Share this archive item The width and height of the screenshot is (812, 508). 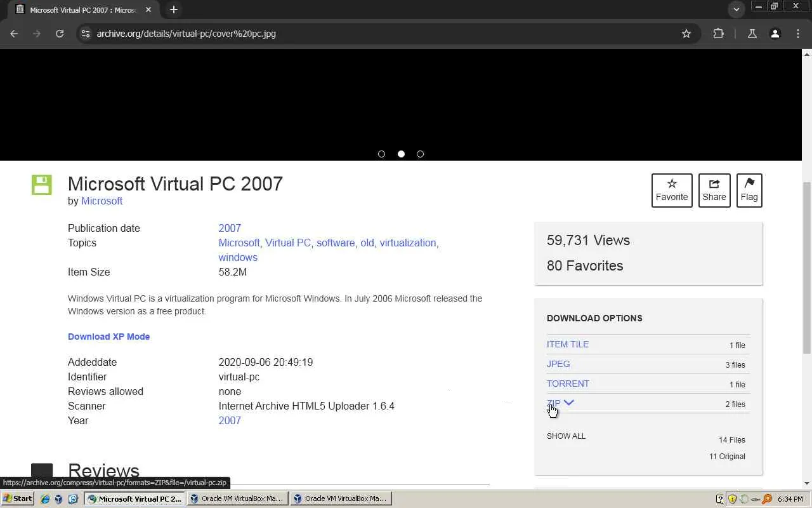714,190
